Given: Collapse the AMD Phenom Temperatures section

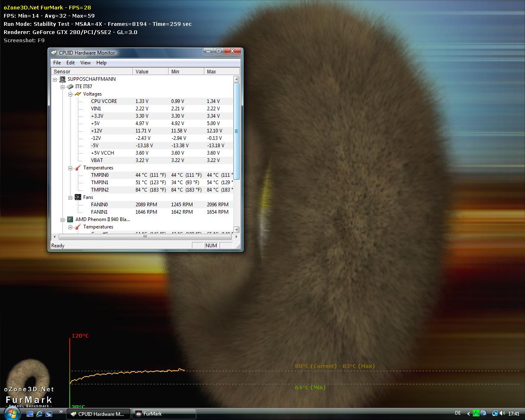Looking at the screenshot, I should 71,227.
